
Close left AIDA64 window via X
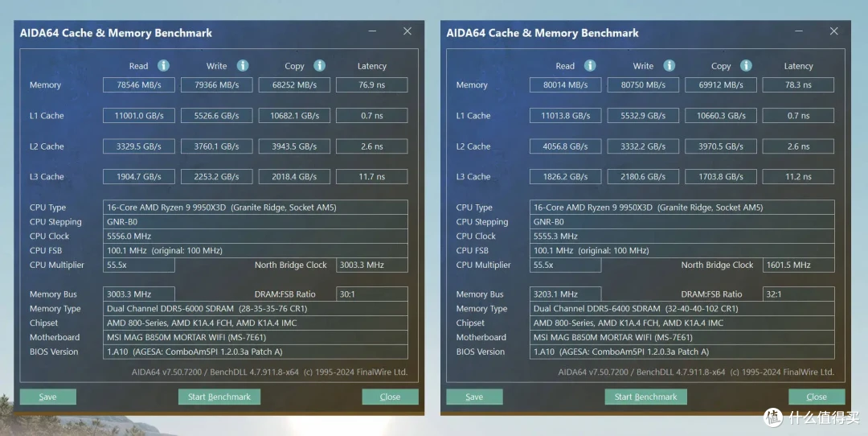pos(407,31)
